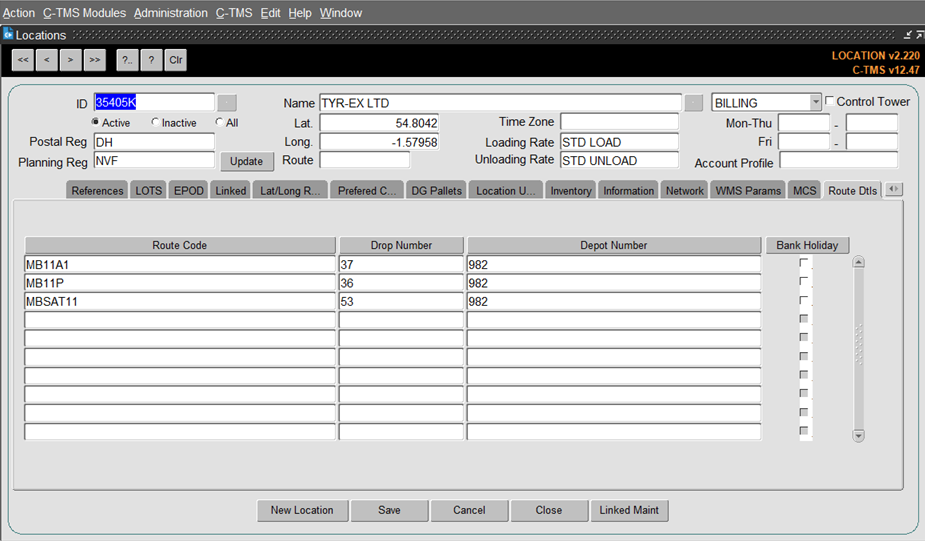Clear the form with Clr button
This screenshot has width=925, height=541.
point(176,60)
